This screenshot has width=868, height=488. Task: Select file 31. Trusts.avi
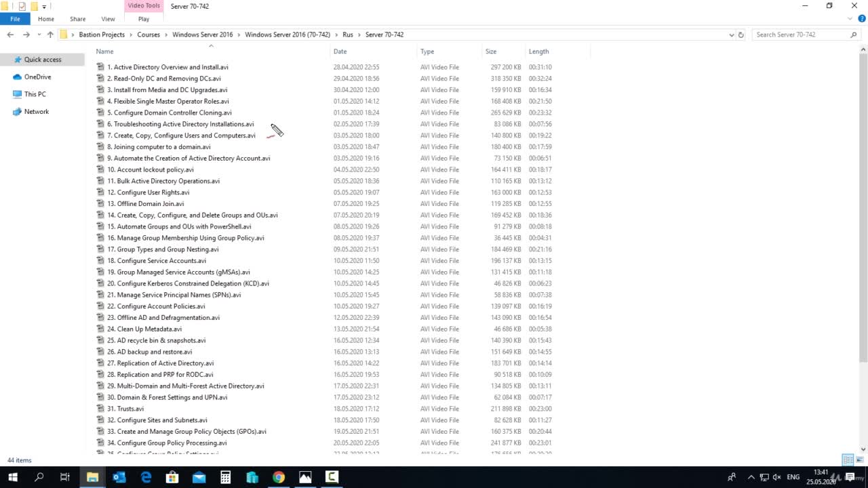[x=125, y=409]
